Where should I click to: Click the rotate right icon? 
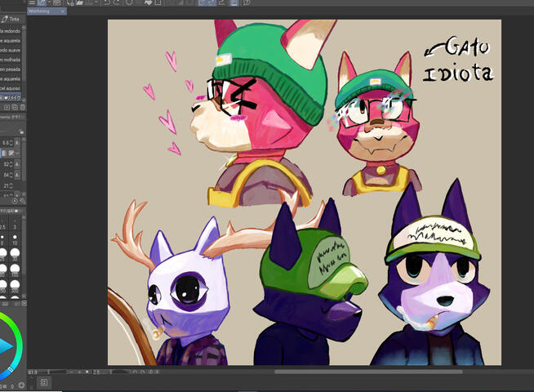[x=143, y=372]
